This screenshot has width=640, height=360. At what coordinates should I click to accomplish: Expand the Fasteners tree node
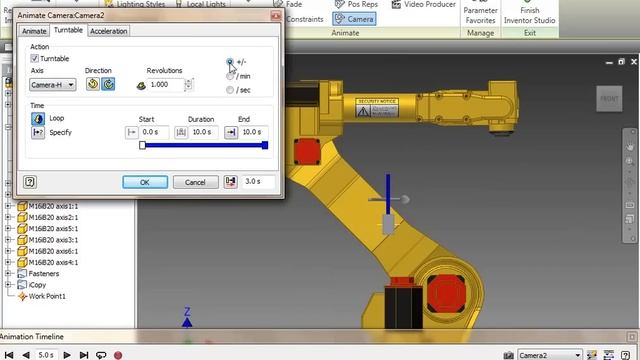point(8,273)
